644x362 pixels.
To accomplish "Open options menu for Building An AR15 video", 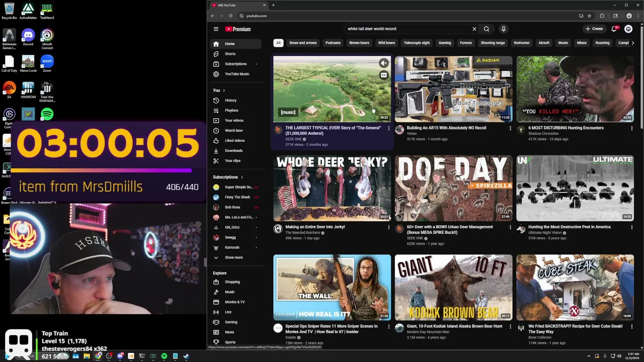I will tap(510, 129).
